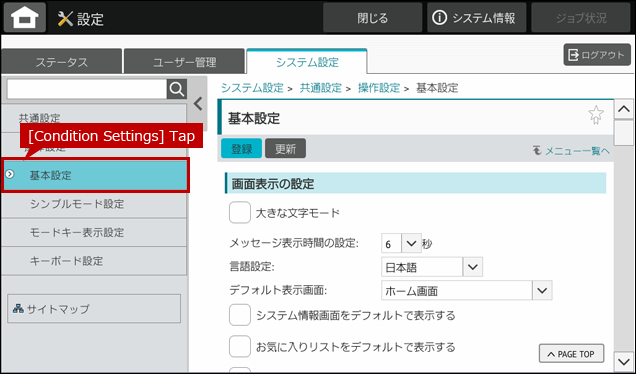Click 操作設定 breadcrumb link
This screenshot has width=636, height=374.
click(379, 88)
